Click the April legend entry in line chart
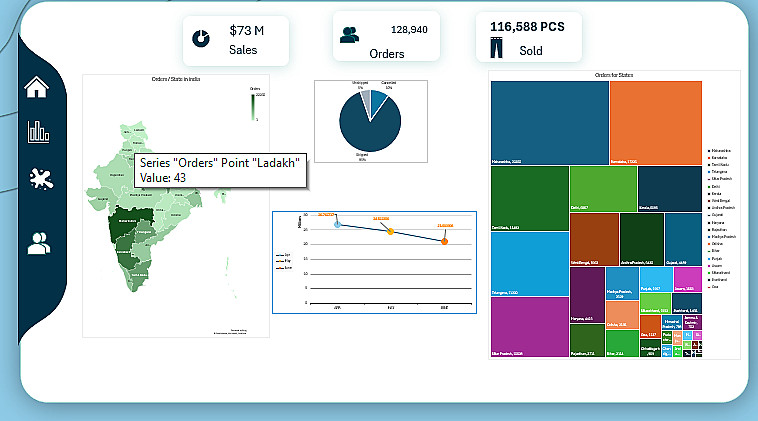 pyautogui.click(x=283, y=255)
